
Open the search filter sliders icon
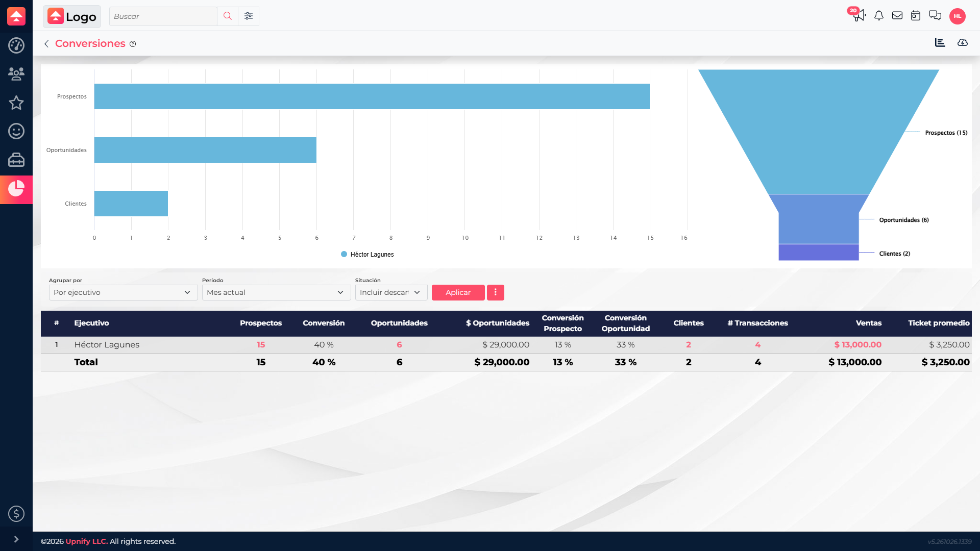tap(249, 16)
